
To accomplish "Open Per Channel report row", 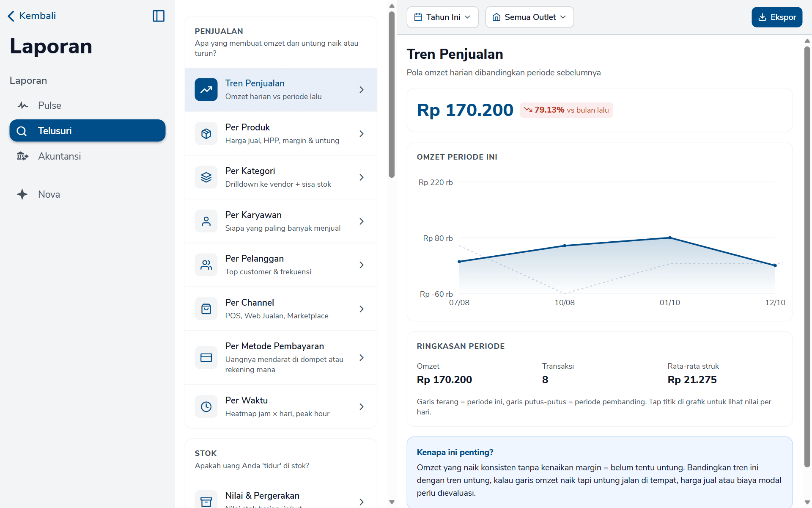I will pos(281,309).
